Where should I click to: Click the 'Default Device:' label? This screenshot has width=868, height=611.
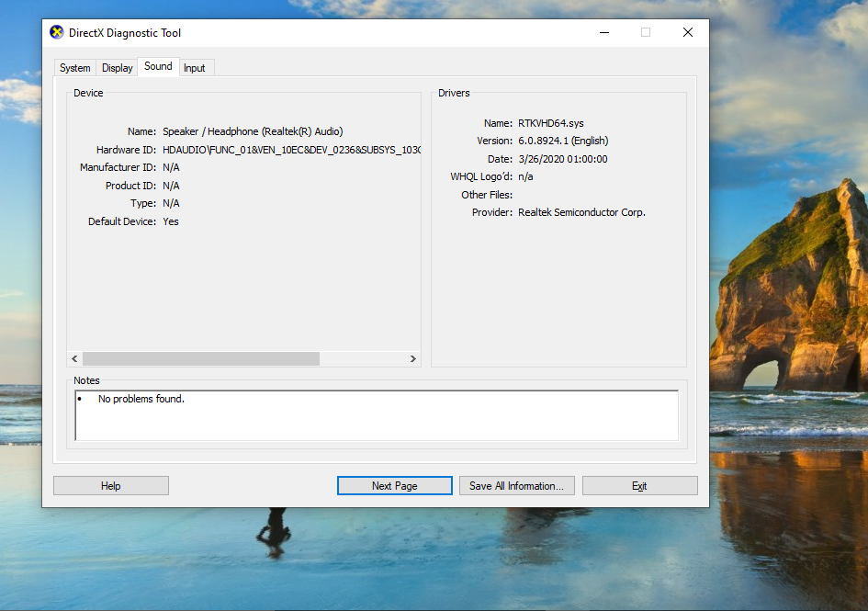(x=122, y=221)
